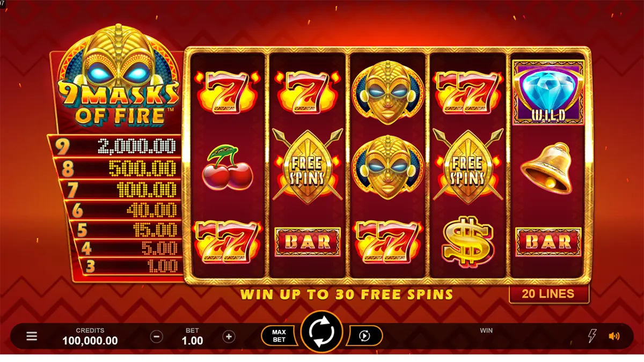The image size is (644, 362).
Task: Click the gold dollar sign symbol
Action: 467,242
